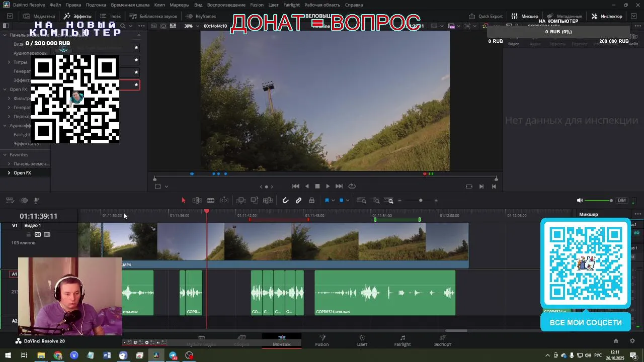The width and height of the screenshot is (644, 362).
Task: Add a blue marker at playhead
Action: coord(341,201)
